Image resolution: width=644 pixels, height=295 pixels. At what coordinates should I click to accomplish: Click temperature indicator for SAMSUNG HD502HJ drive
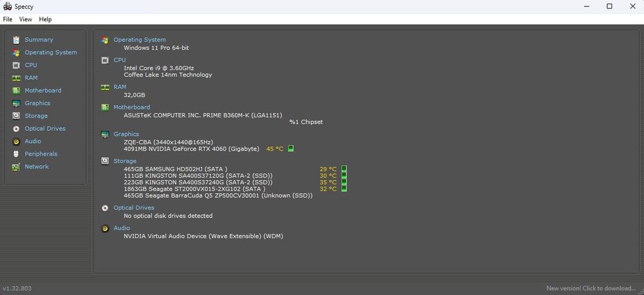[x=344, y=169]
